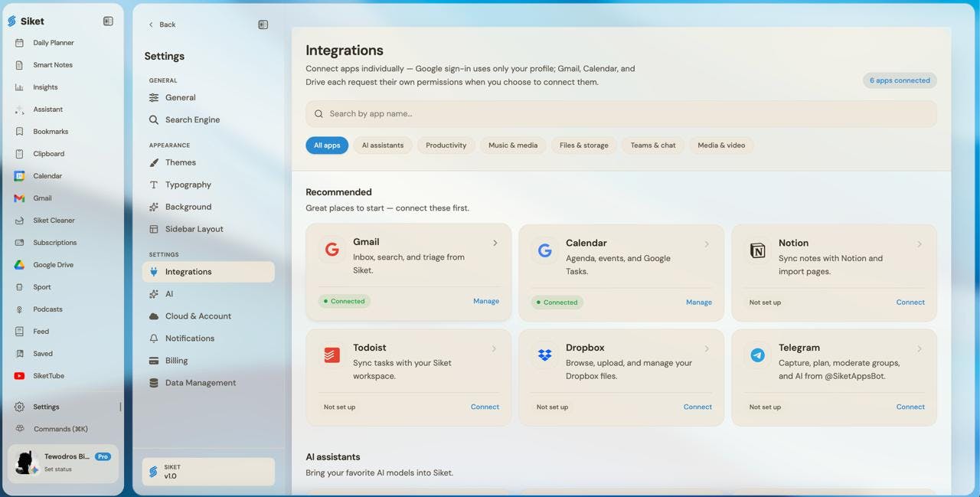Manage the Gmail integration

pyautogui.click(x=486, y=301)
